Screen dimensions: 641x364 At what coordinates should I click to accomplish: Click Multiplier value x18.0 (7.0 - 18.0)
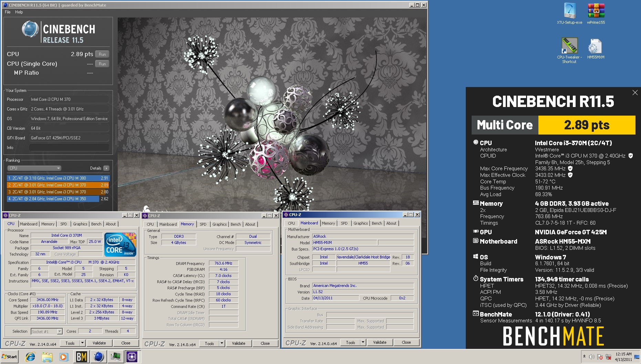[x=48, y=306]
